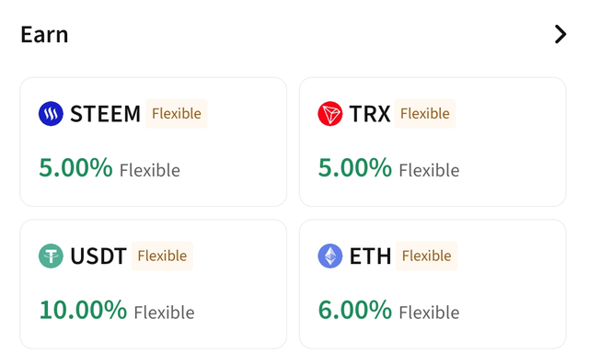The width and height of the screenshot is (589, 364).
Task: Open TRX 5.00% rate value
Action: pos(355,167)
